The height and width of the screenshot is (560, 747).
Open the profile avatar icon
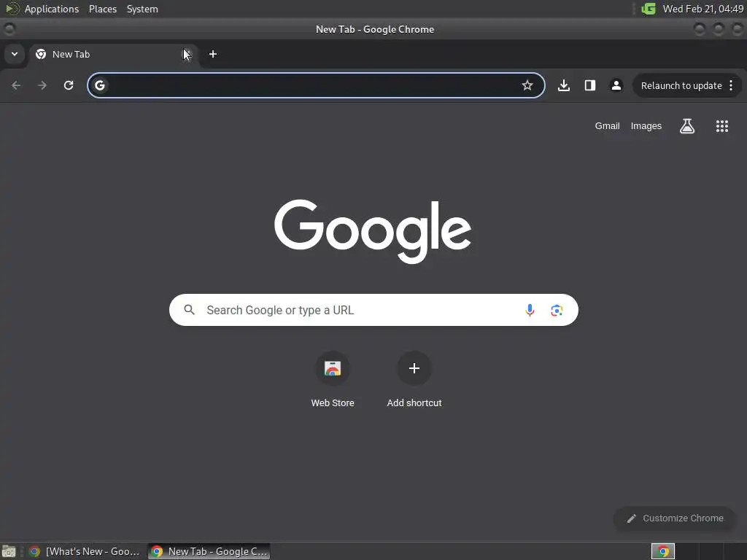click(616, 85)
